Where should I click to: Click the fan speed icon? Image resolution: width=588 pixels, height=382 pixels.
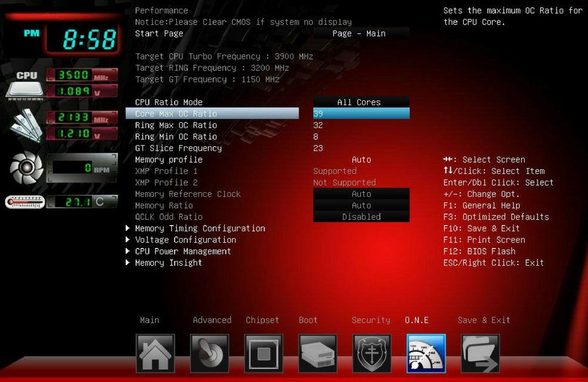click(x=26, y=167)
